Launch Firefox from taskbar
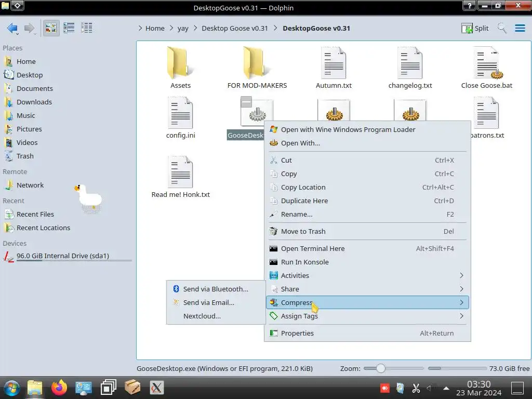Image resolution: width=532 pixels, height=399 pixels. point(59,388)
